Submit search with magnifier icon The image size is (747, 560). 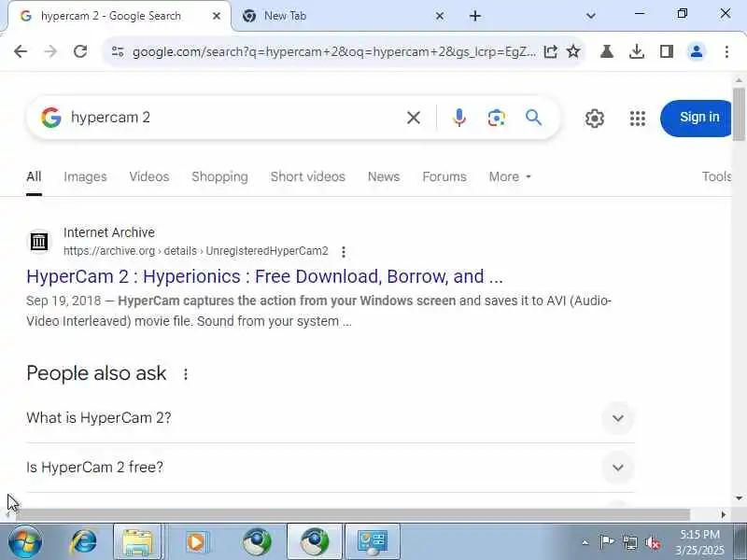pyautogui.click(x=533, y=118)
